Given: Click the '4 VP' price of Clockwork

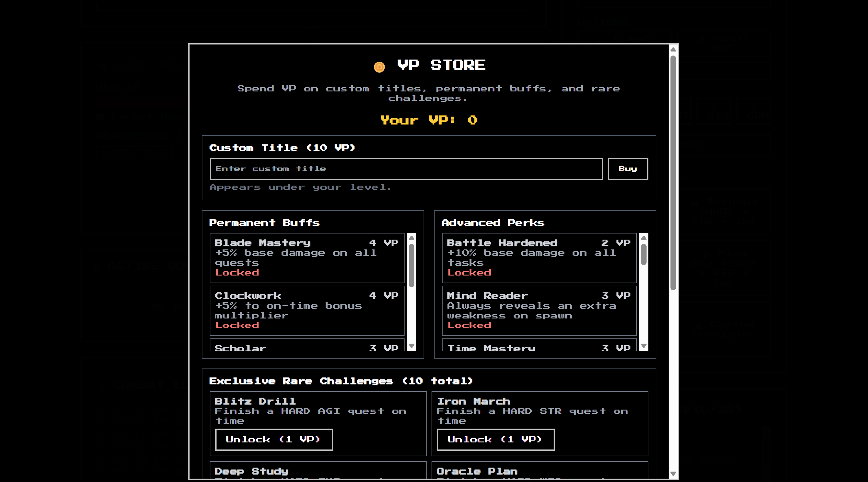Looking at the screenshot, I should click(384, 295).
